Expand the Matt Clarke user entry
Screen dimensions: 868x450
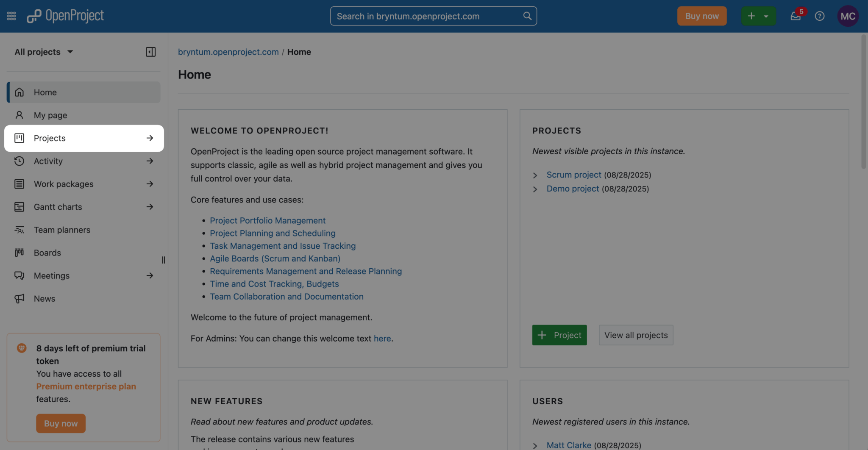point(535,446)
